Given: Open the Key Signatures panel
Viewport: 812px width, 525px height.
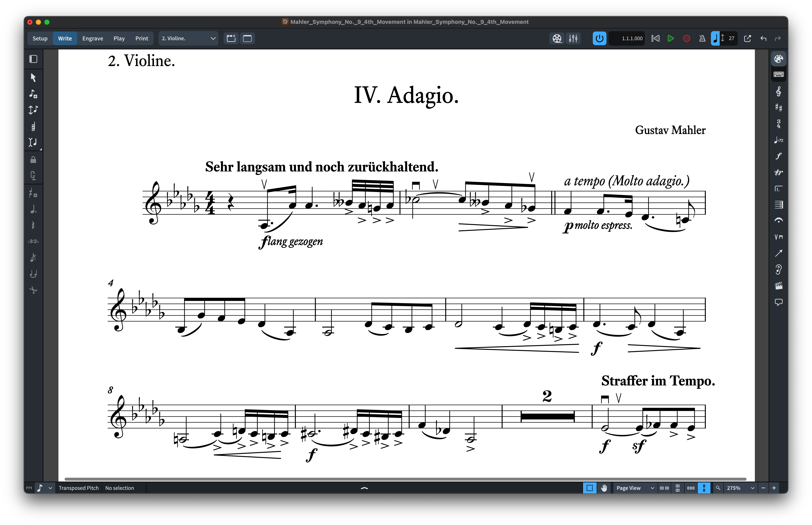Looking at the screenshot, I should coord(778,107).
